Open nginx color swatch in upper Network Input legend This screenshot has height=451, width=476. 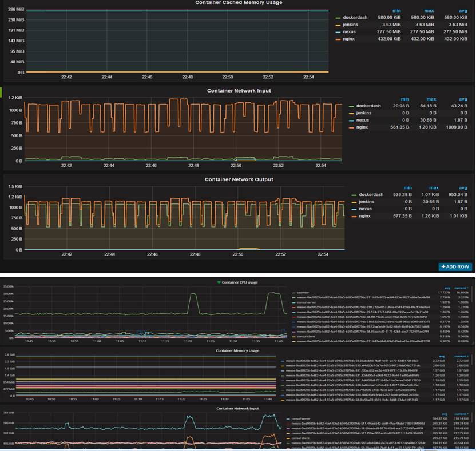coord(351,127)
